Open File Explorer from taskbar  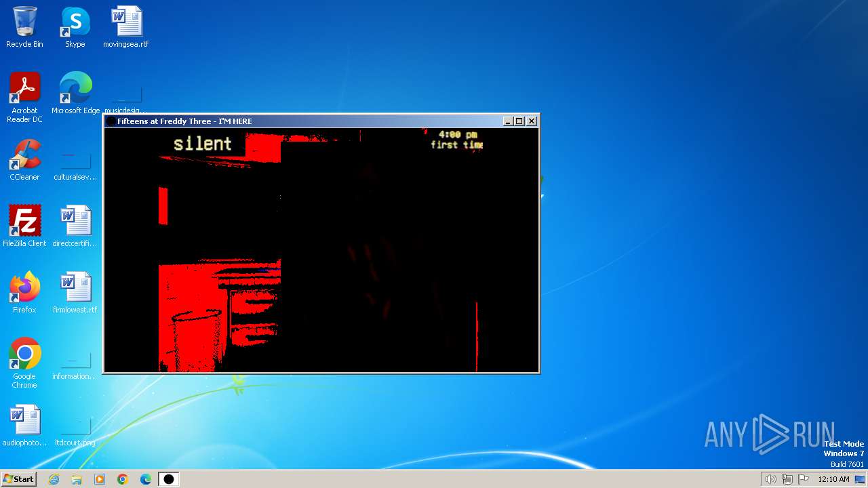(x=77, y=479)
